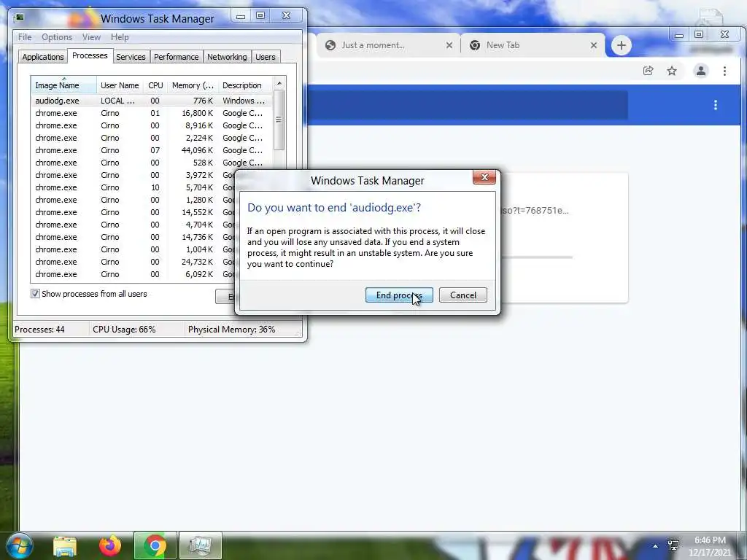Open Chrome's three-dot menu
This screenshot has width=747, height=560.
click(724, 71)
